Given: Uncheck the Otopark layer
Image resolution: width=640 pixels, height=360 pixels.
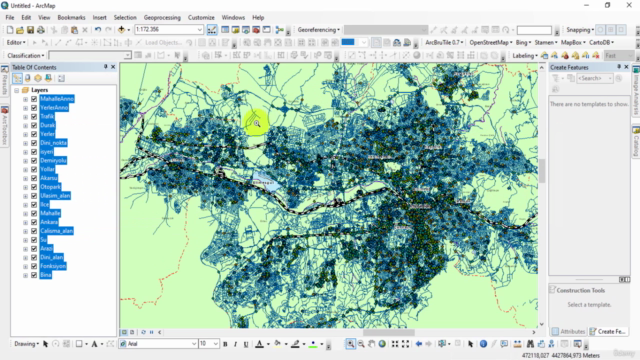Looking at the screenshot, I should pyautogui.click(x=34, y=187).
